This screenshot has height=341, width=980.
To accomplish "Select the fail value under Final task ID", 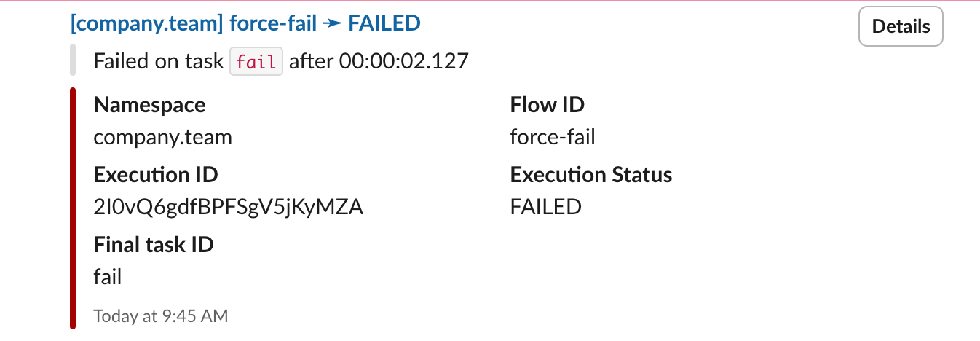I will point(108,277).
